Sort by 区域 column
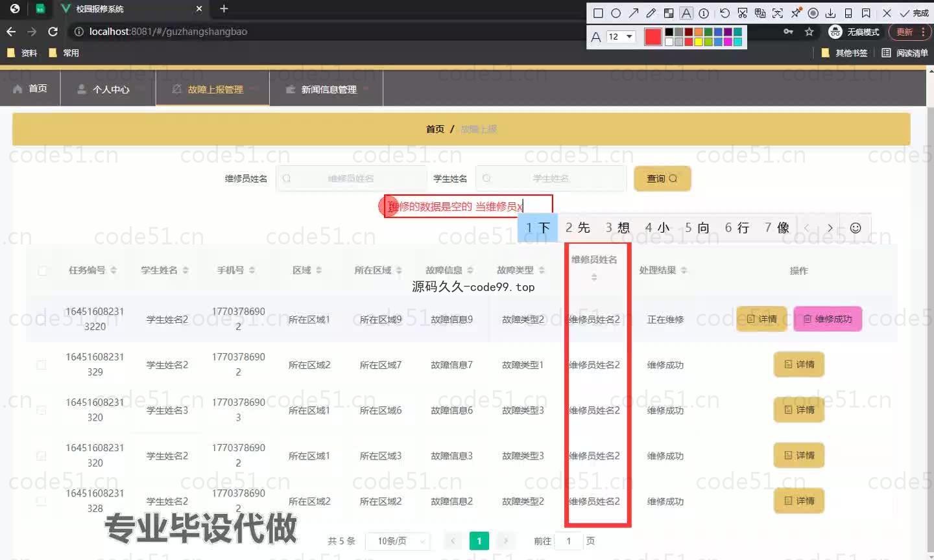This screenshot has width=934, height=560. [318, 270]
